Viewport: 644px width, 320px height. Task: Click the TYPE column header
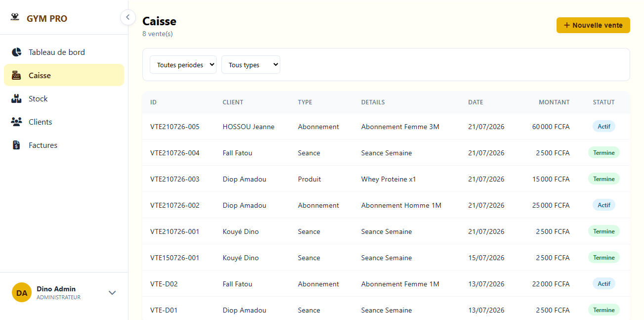pyautogui.click(x=305, y=102)
